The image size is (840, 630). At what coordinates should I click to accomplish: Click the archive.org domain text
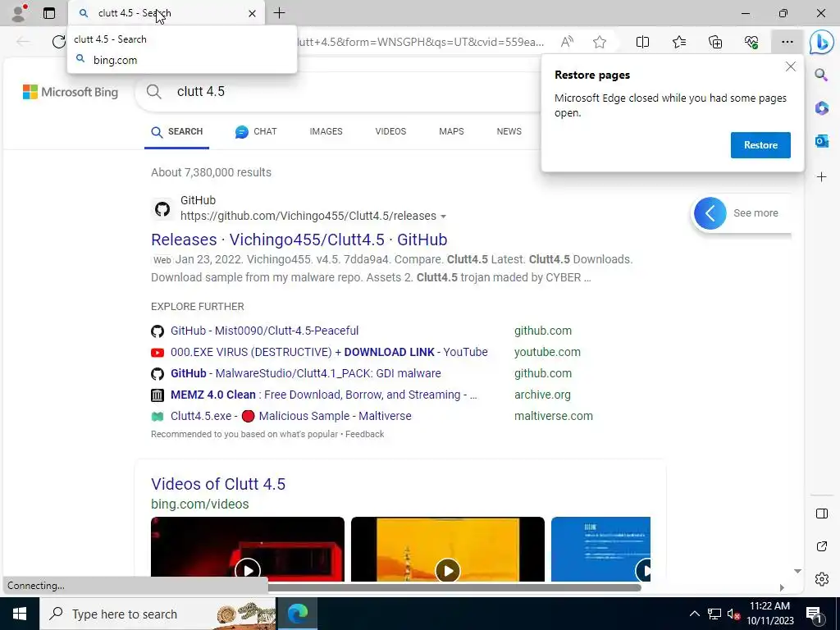pos(542,395)
